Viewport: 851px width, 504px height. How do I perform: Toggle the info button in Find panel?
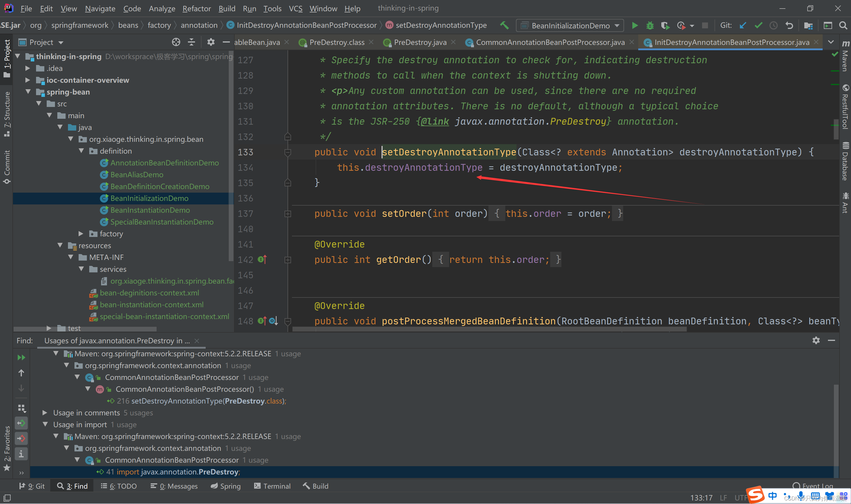pos(21,454)
